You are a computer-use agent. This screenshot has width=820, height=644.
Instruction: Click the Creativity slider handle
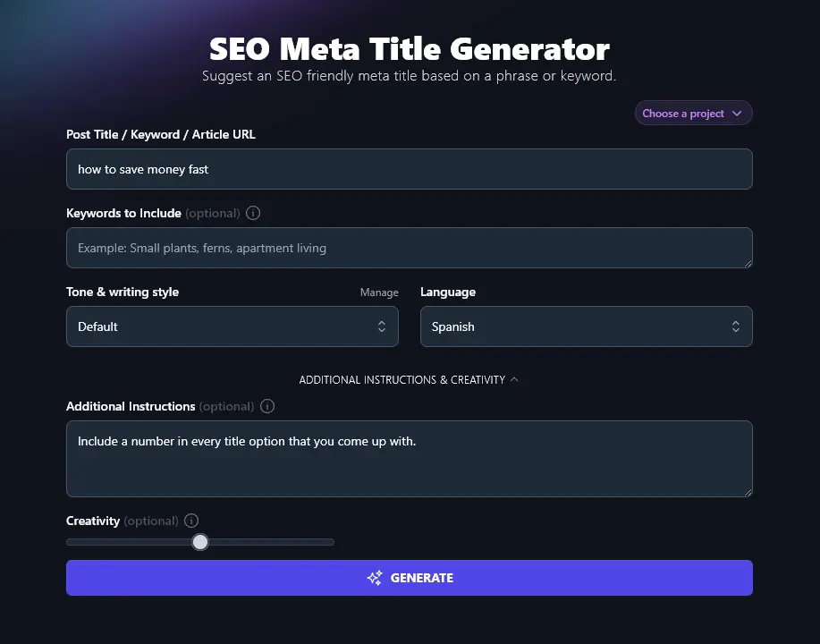click(200, 542)
